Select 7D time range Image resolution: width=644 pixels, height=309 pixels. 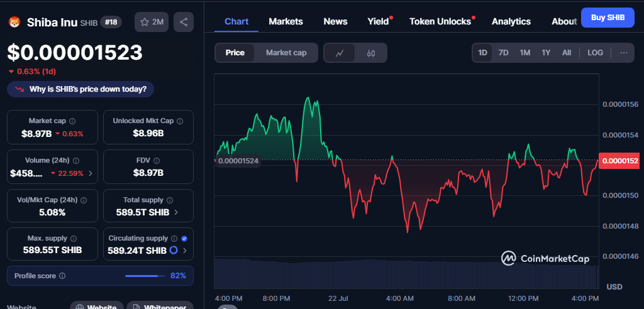coord(503,53)
